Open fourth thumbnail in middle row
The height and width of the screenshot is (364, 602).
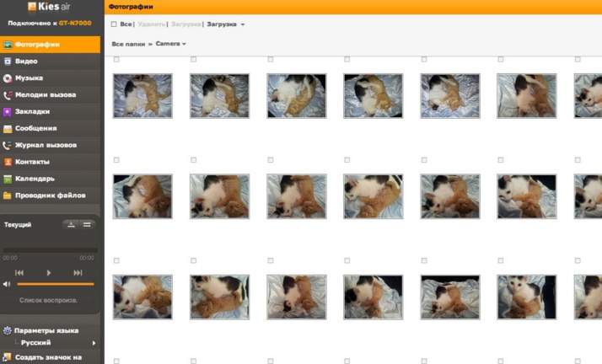[x=374, y=196]
